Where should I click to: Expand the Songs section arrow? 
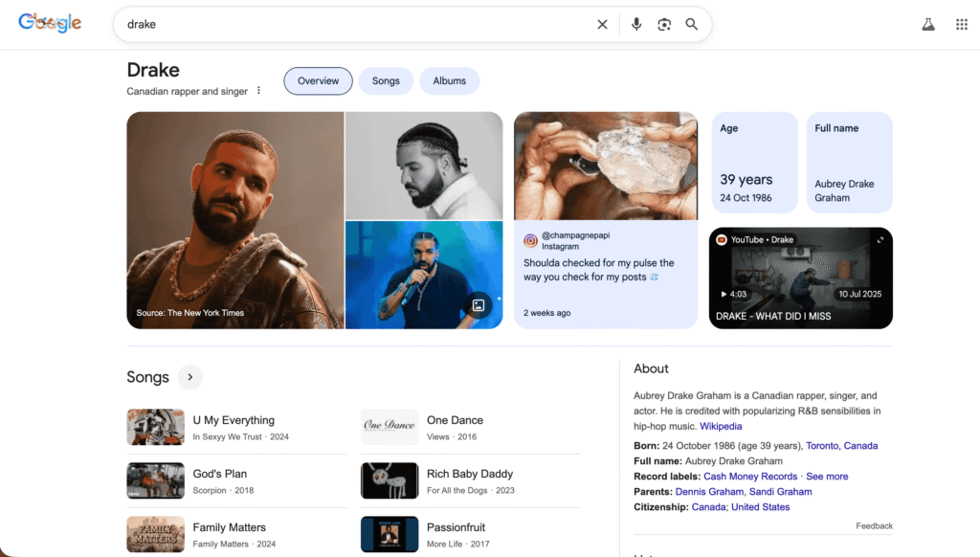click(x=190, y=377)
